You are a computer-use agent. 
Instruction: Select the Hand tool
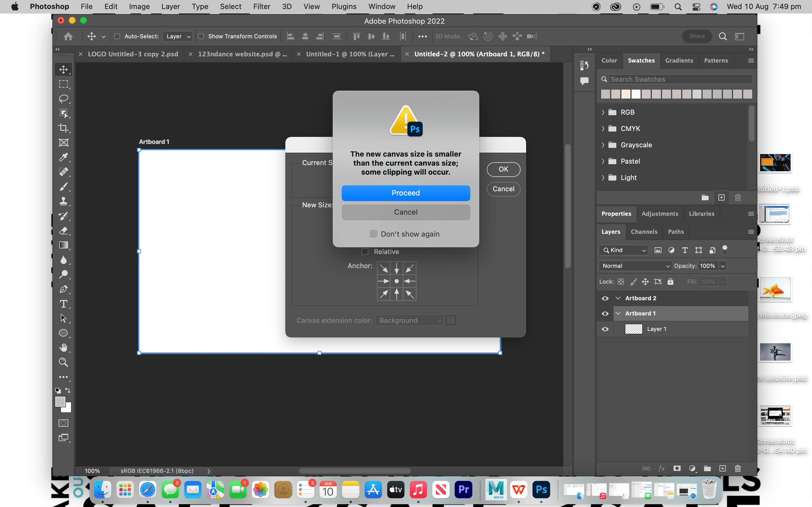pos(63,347)
